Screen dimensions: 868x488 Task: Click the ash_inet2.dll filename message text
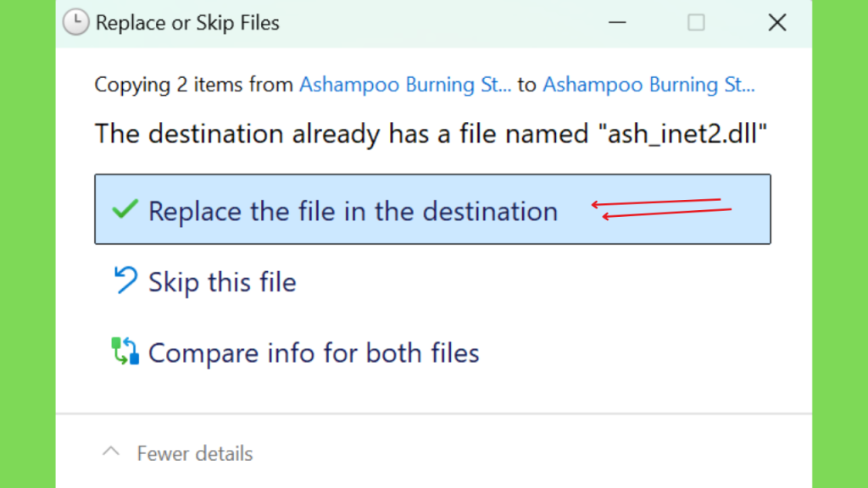(x=431, y=134)
